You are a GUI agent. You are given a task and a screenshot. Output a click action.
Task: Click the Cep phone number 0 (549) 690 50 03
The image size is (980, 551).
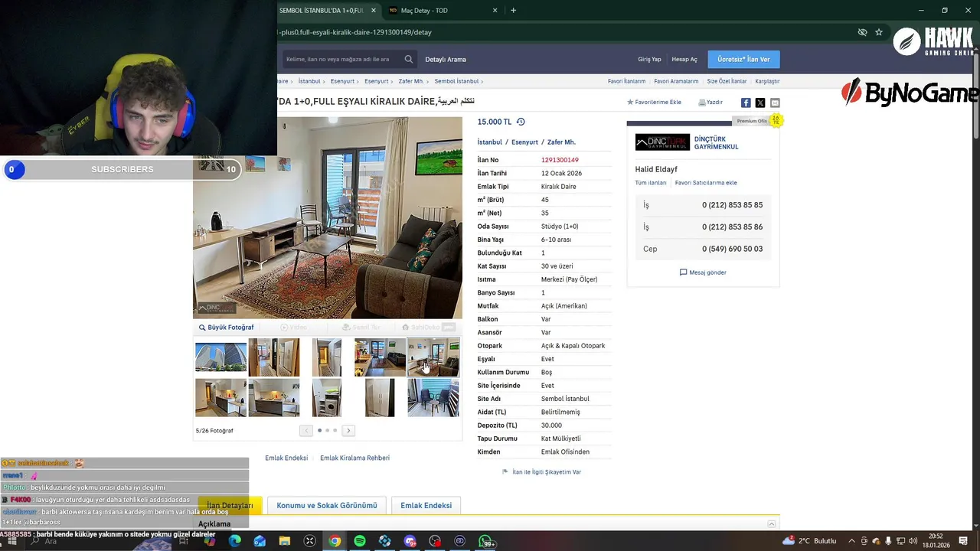click(x=732, y=249)
